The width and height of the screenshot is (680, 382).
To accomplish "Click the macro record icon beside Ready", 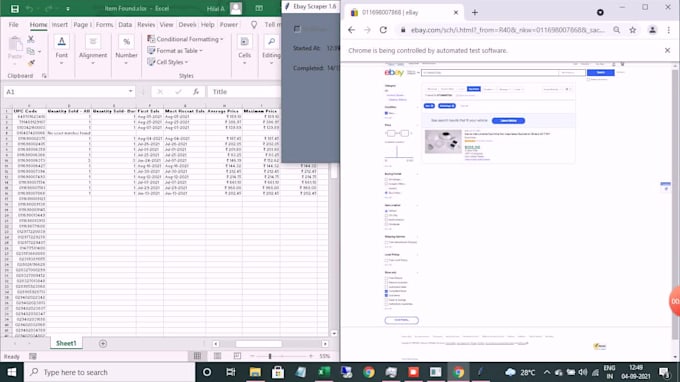I will pyautogui.click(x=33, y=356).
